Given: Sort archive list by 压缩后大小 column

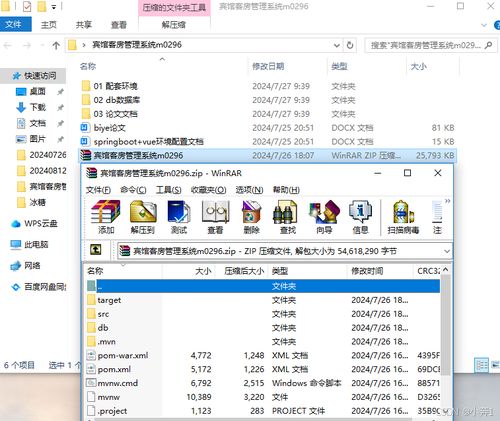Looking at the screenshot, I should (x=243, y=271).
